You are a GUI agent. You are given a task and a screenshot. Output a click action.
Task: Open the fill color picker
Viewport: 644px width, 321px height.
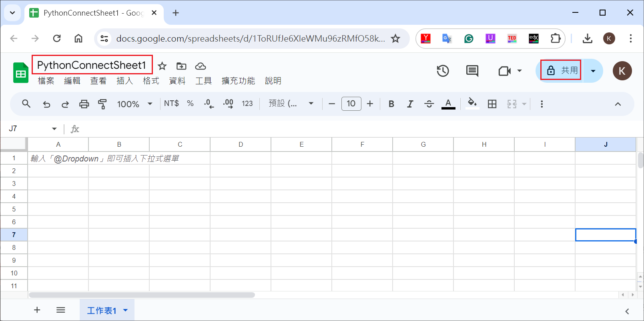(x=472, y=103)
